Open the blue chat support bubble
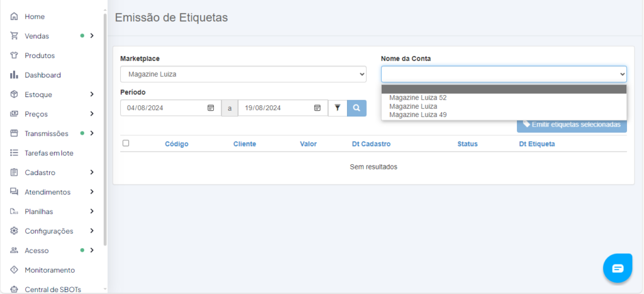Screen dimensions: 644x294 coord(618,268)
